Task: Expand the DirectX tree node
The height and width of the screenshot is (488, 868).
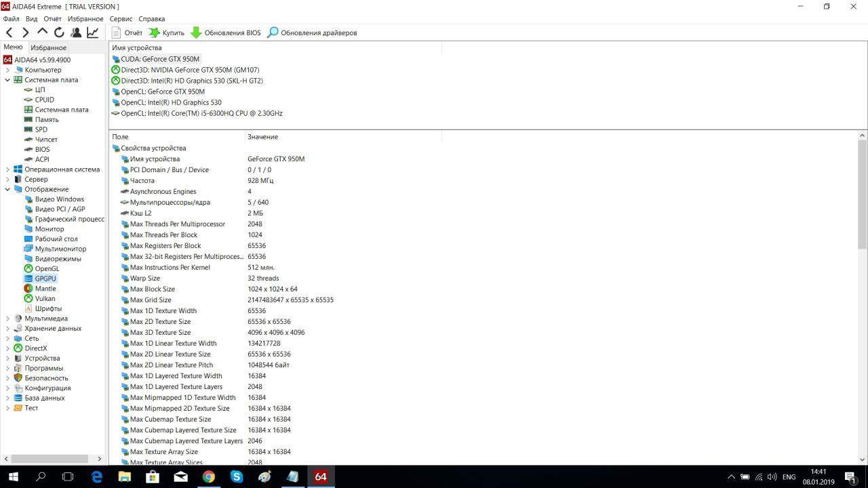Action: pyautogui.click(x=7, y=348)
